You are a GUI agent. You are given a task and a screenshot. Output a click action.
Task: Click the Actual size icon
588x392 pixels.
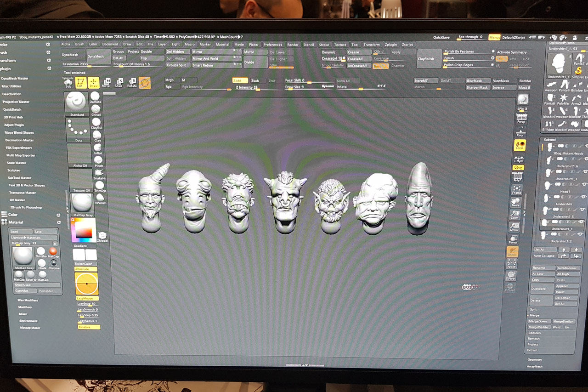(514, 227)
